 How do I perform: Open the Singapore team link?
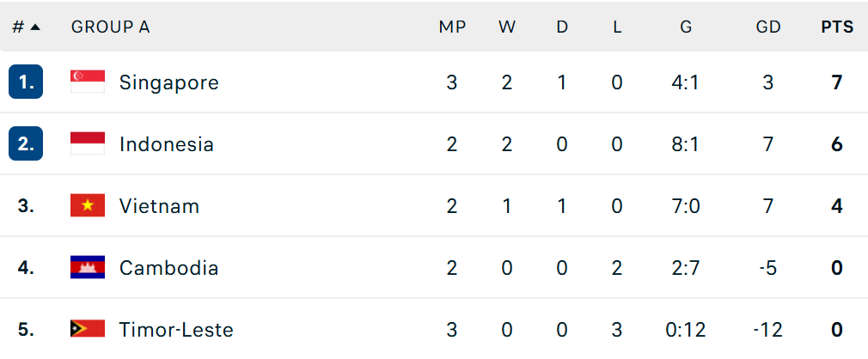coord(168,82)
